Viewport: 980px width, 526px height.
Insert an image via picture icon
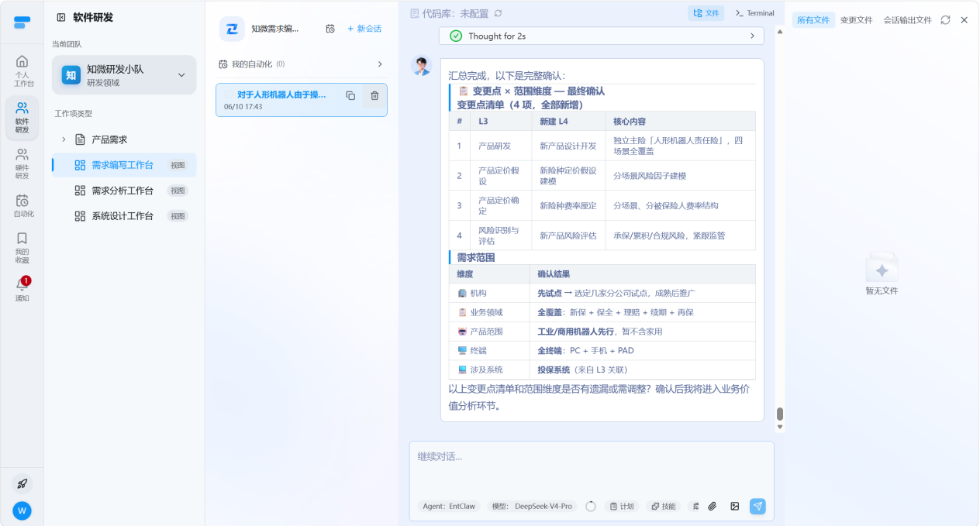coord(735,506)
